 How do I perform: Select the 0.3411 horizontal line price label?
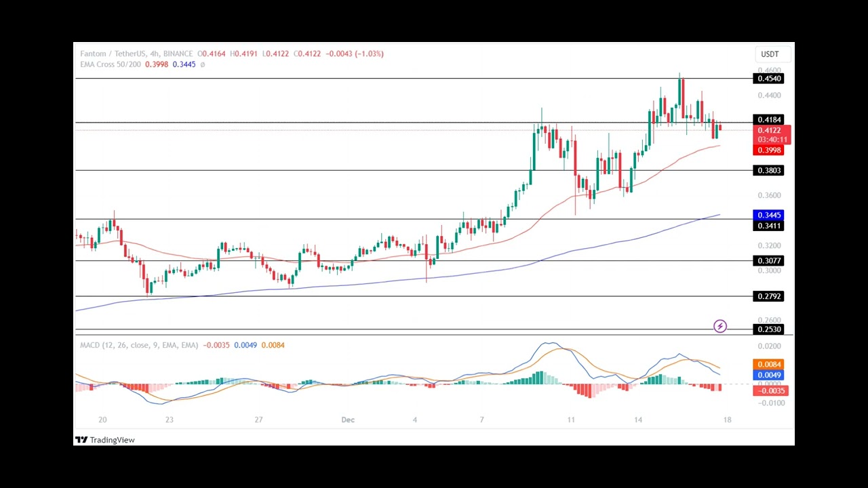tap(769, 226)
